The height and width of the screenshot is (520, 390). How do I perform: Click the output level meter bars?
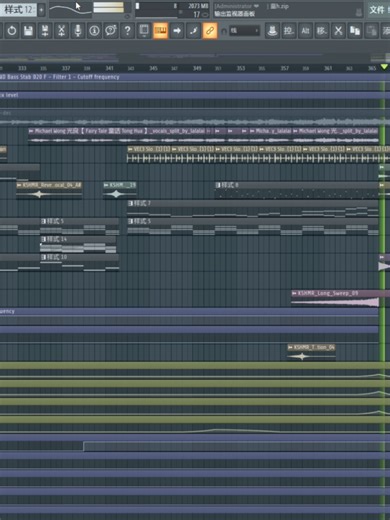[x=109, y=7]
